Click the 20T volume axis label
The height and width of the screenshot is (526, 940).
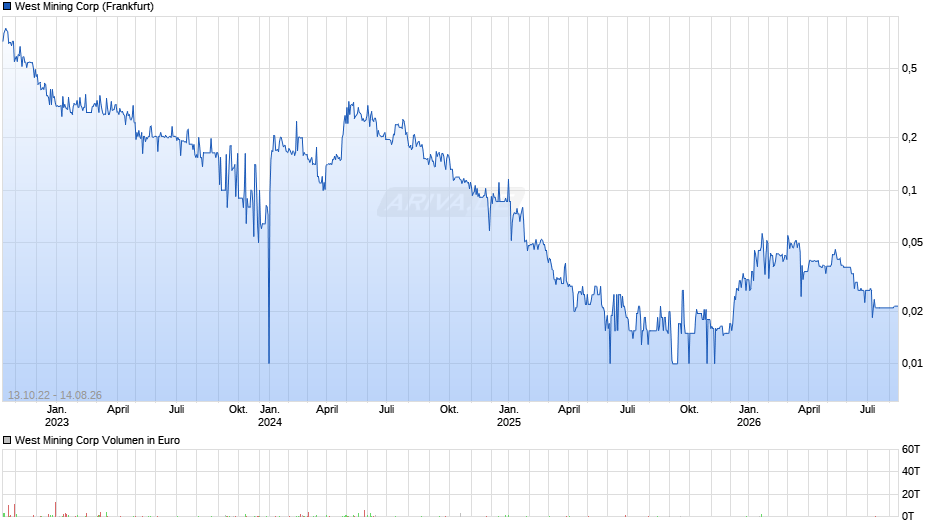(911, 494)
